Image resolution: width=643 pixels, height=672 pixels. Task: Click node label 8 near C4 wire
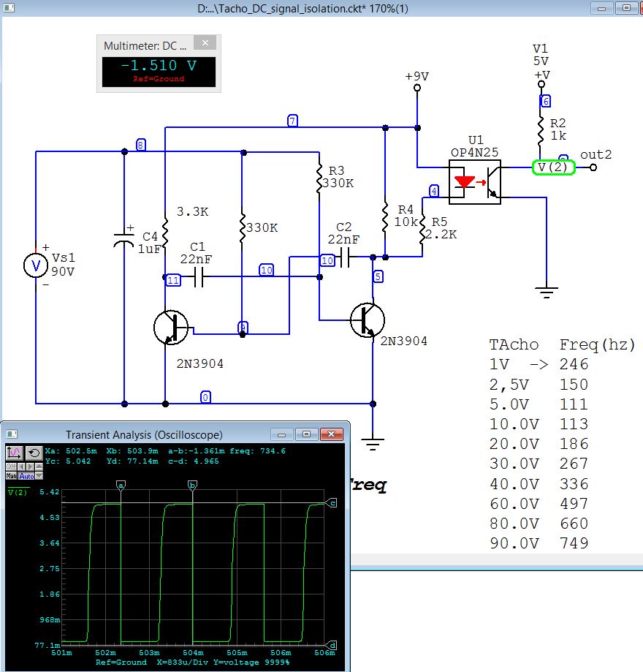pyautogui.click(x=140, y=145)
